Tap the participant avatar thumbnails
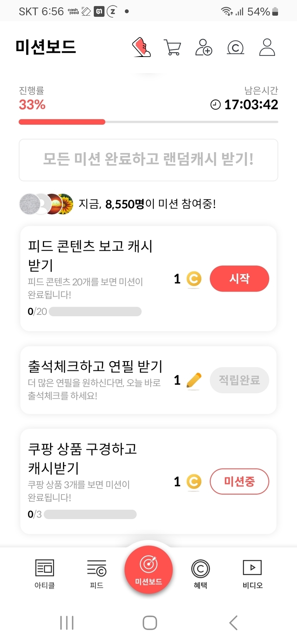Viewport: 297px width, 644px height. point(47,204)
